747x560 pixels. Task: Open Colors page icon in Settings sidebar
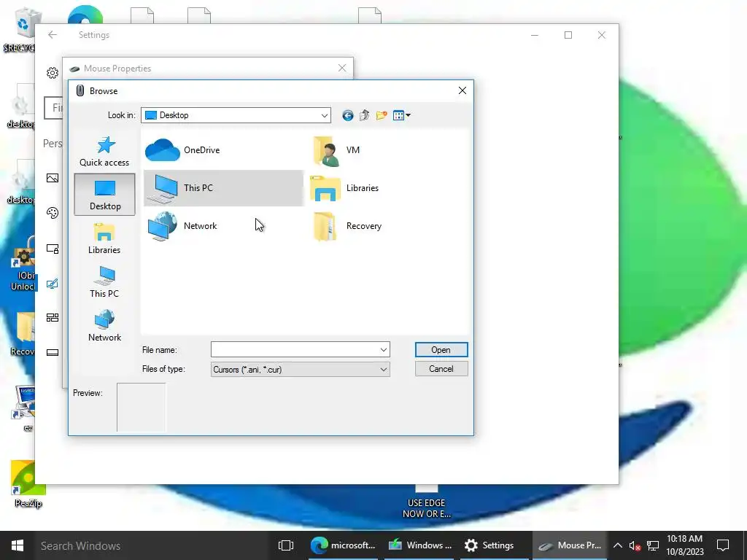tap(53, 213)
